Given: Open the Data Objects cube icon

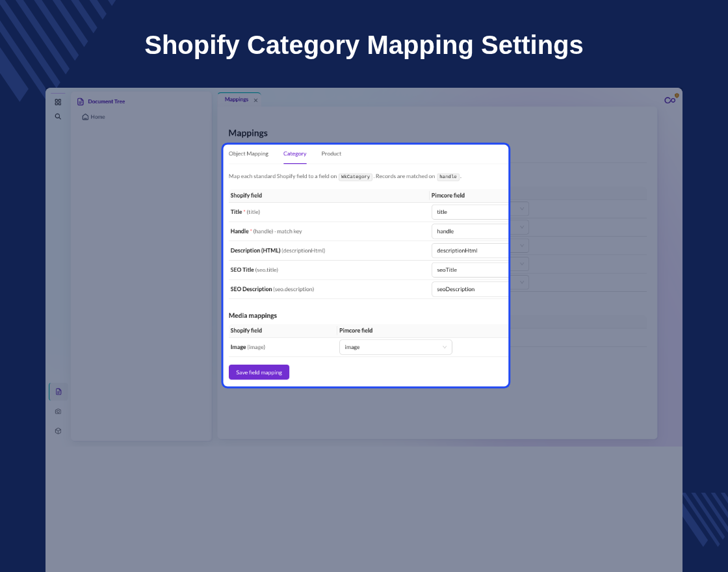Looking at the screenshot, I should [x=58, y=431].
